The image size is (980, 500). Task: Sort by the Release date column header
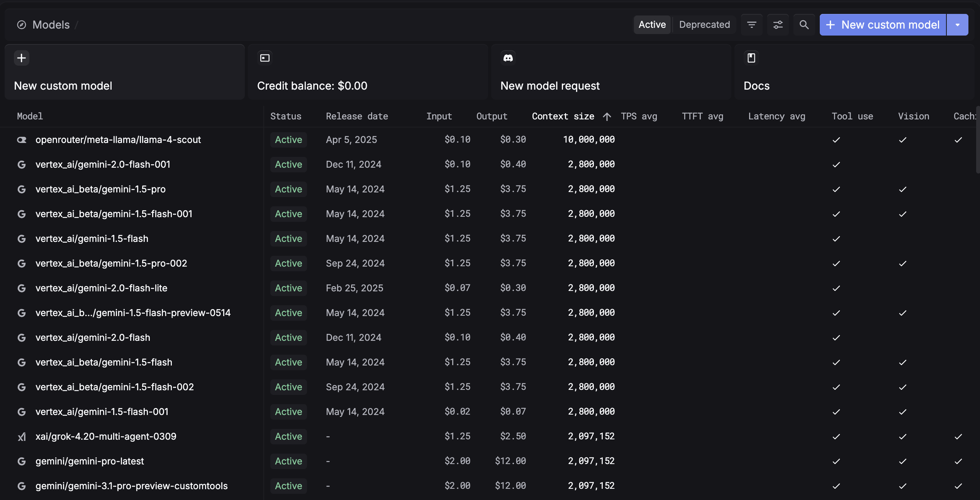(357, 116)
